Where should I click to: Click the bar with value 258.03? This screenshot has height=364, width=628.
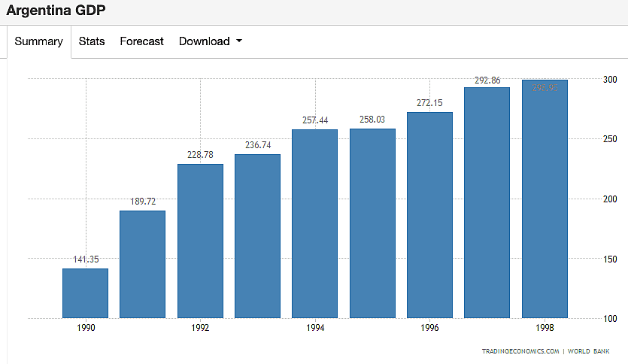point(372,223)
